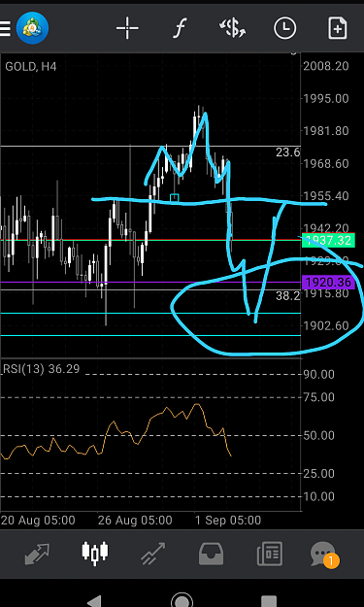This screenshot has width=364, height=607.
Task: Switch to Quotes tab arrows icon
Action: tap(37, 554)
